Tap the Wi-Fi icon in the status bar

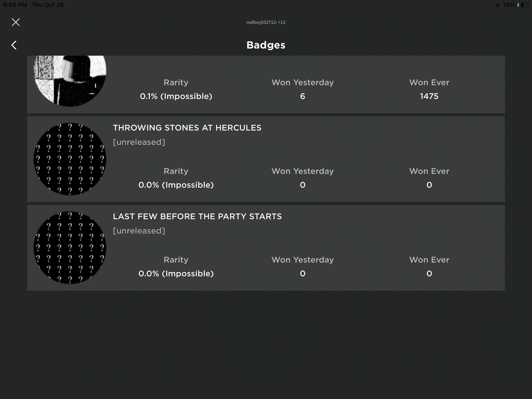[497, 4]
